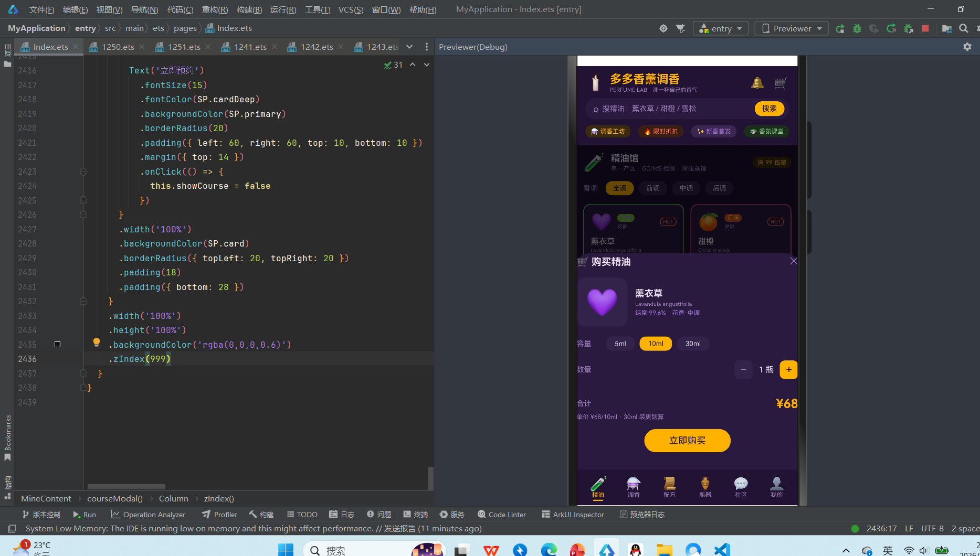Open the 精油 bottom navigation icon
Image resolution: width=980 pixels, height=556 pixels.
pos(598,487)
